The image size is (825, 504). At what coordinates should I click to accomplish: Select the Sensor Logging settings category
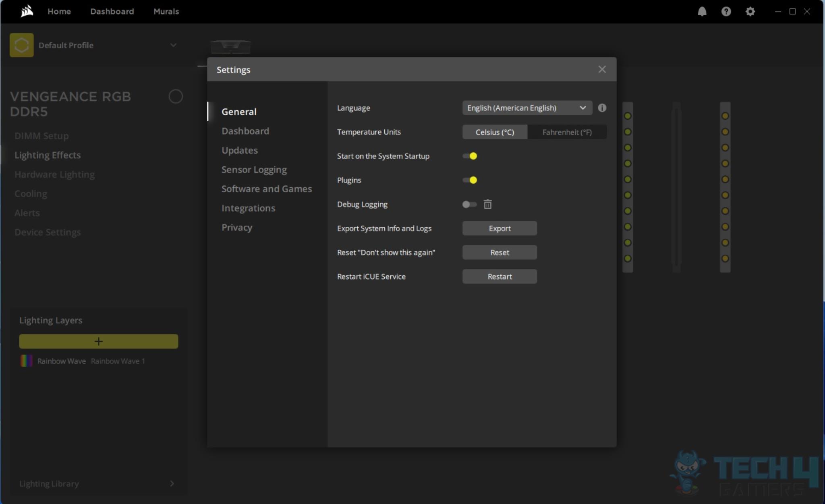pyautogui.click(x=254, y=170)
